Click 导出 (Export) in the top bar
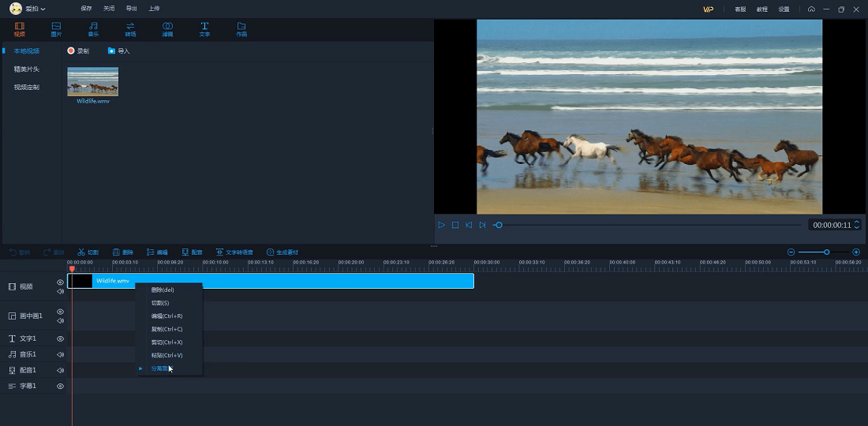 (131, 9)
